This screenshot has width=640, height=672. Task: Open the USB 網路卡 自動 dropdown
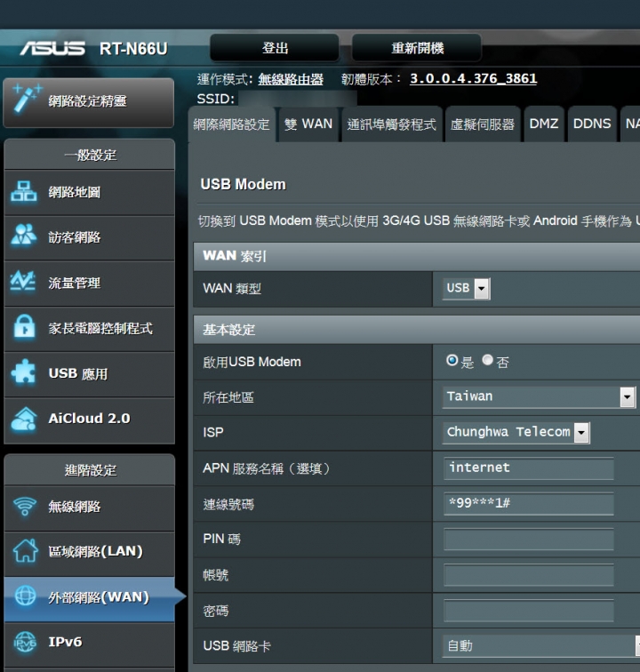(541, 645)
